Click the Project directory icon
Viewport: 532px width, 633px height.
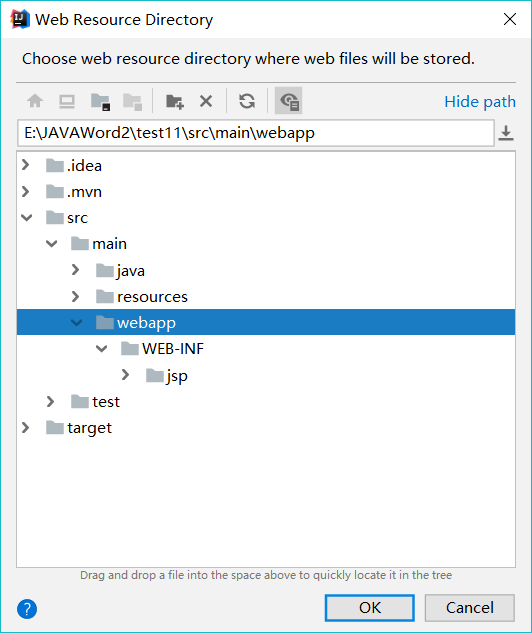click(100, 101)
